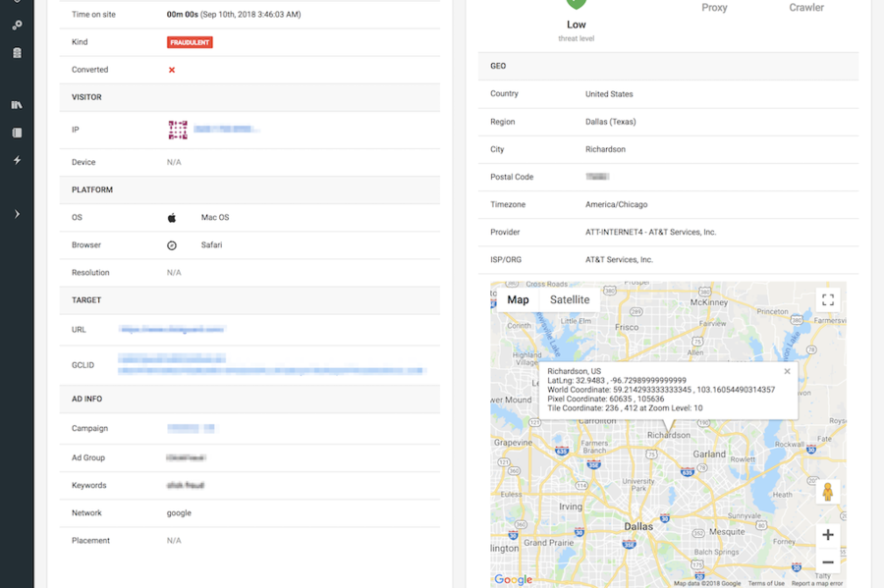
Task: Click the visitor IP identicon avatar
Action: point(177,130)
